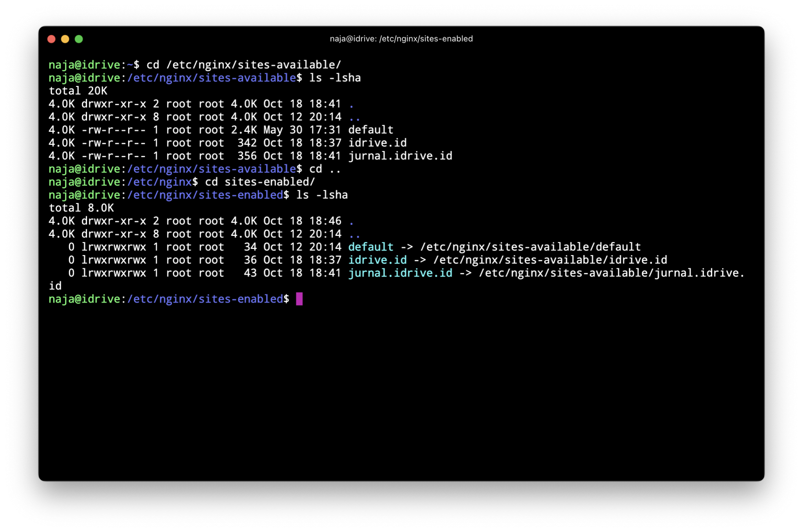Click lrwxrwxrwx permissions on the 43-byte symlink row
The height and width of the screenshot is (532, 803).
point(114,273)
